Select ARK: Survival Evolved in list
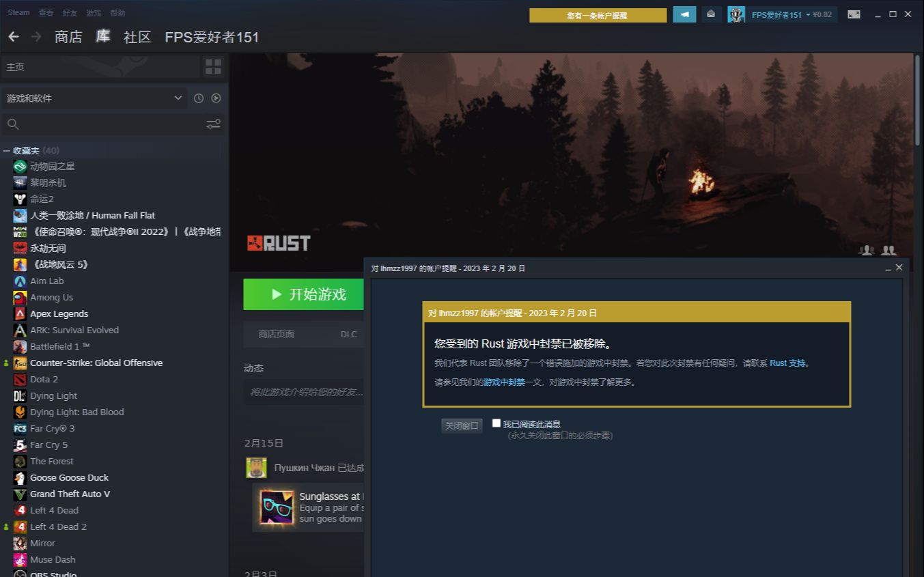The width and height of the screenshot is (924, 577). pos(74,330)
